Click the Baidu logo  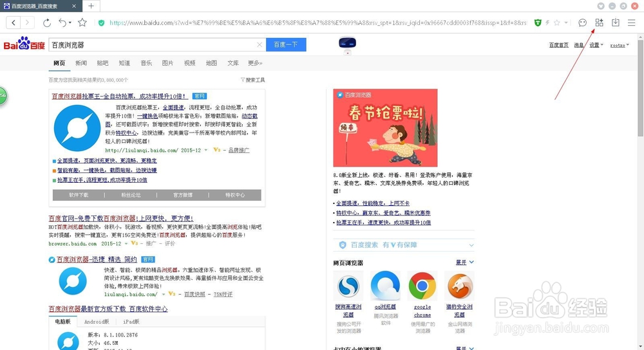[x=24, y=44]
